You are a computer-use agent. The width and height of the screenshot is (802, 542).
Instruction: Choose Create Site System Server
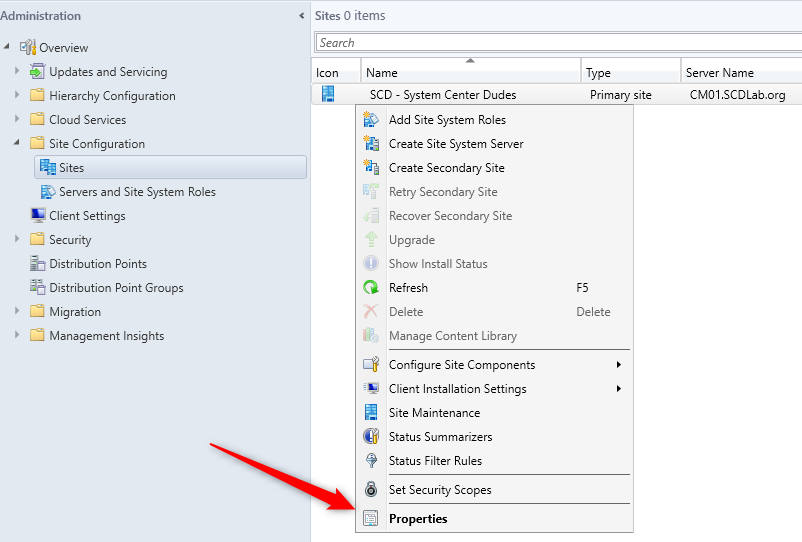click(x=494, y=144)
